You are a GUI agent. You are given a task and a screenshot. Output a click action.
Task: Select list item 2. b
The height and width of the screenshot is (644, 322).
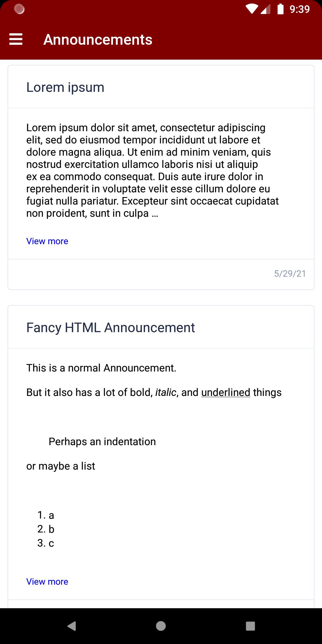click(46, 529)
